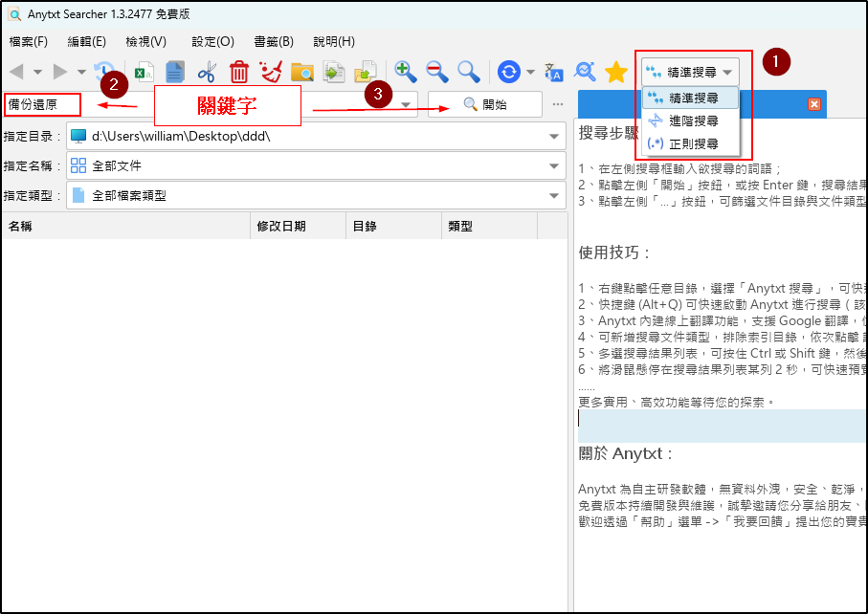
Task: Open the 設定(O) menu
Action: [x=212, y=42]
